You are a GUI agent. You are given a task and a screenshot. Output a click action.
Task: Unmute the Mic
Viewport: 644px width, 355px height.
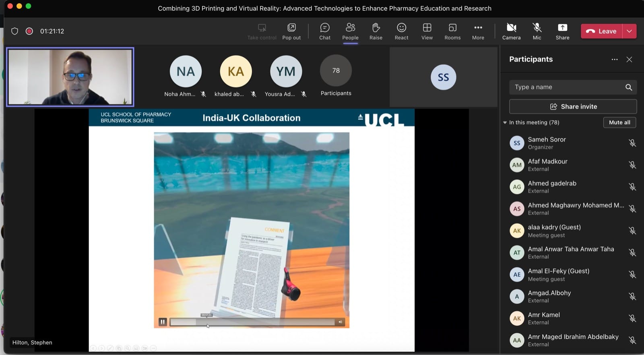537,31
